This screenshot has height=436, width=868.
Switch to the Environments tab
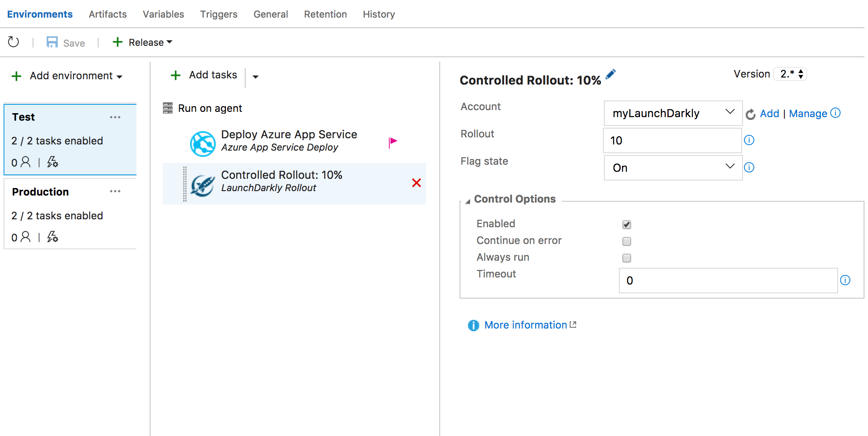point(40,14)
